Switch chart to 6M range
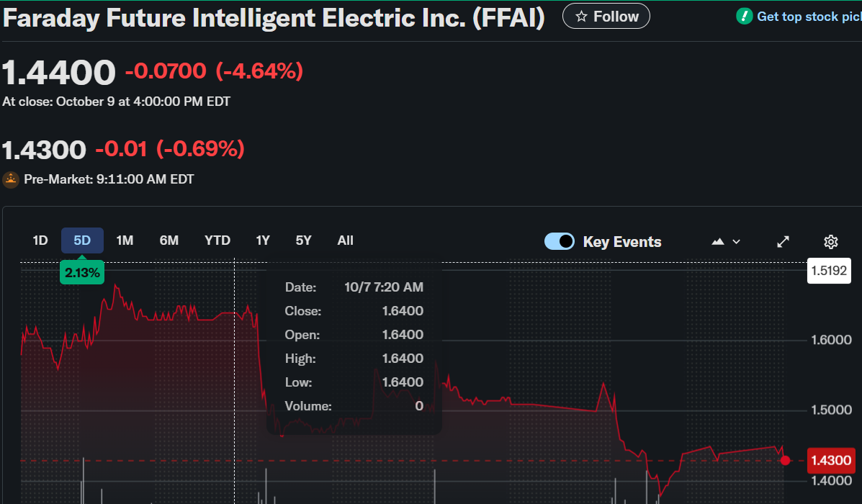The width and height of the screenshot is (862, 504). pos(169,240)
